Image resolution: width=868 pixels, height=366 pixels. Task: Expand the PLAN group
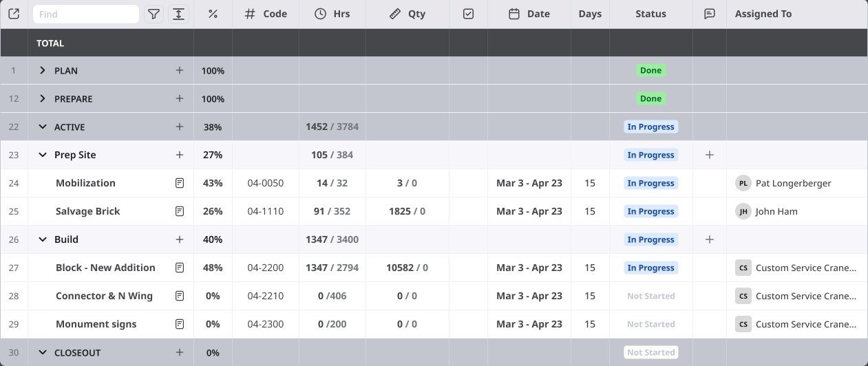pos(43,70)
